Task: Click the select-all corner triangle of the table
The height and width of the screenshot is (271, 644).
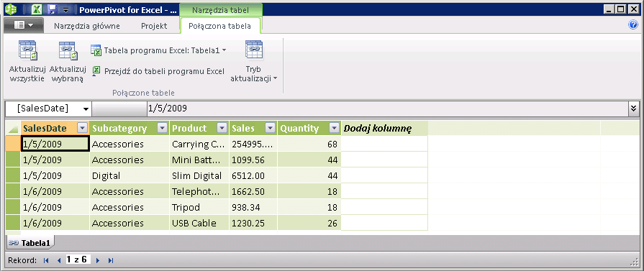Action: [x=12, y=128]
